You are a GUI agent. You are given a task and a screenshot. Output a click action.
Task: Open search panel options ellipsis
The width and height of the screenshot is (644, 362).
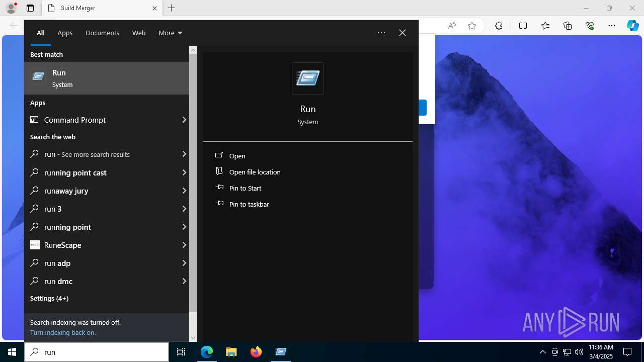pos(381,33)
